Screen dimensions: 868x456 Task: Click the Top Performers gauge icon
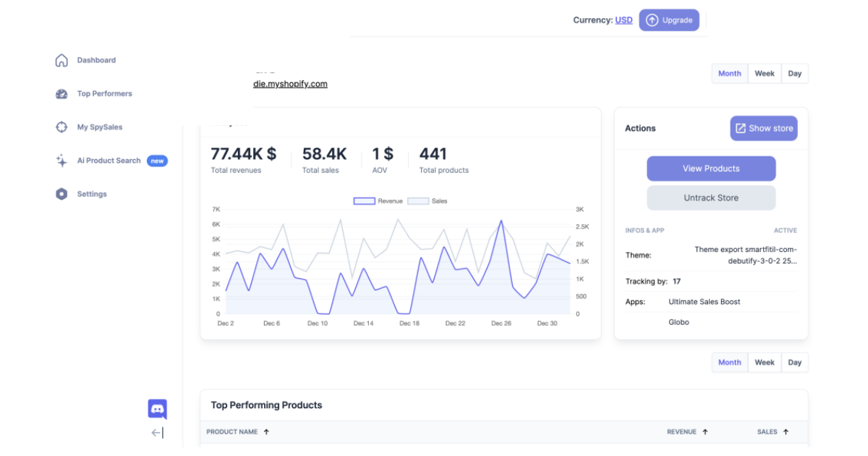point(61,94)
